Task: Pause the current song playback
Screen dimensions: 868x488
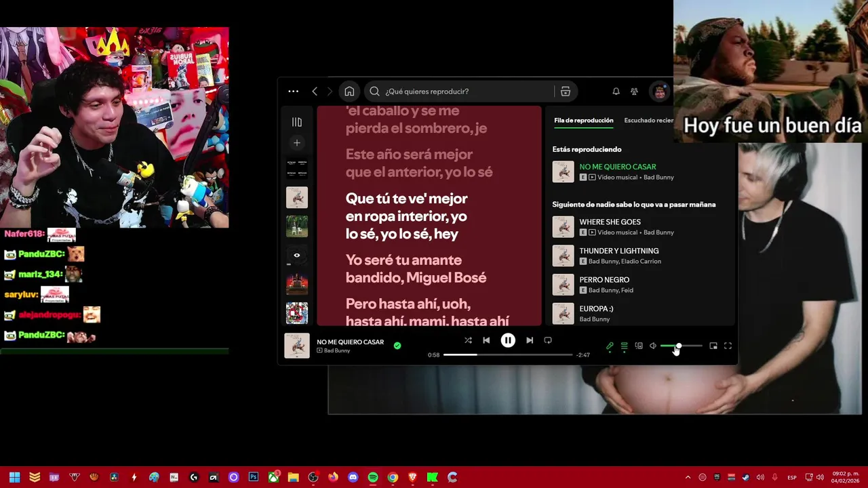Action: pos(508,340)
